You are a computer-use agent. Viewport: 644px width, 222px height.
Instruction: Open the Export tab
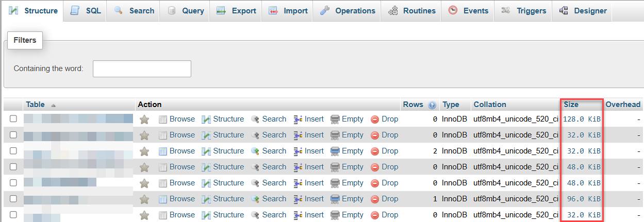[x=236, y=11]
